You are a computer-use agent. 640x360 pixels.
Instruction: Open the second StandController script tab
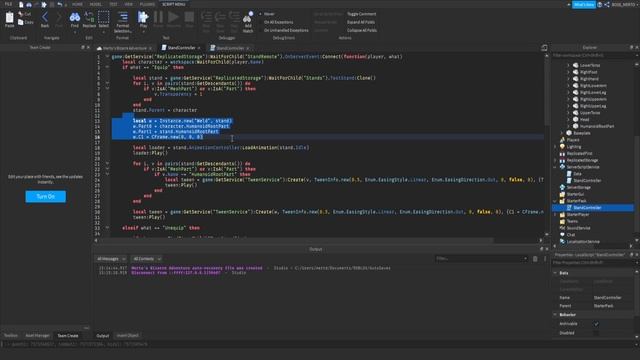point(230,48)
